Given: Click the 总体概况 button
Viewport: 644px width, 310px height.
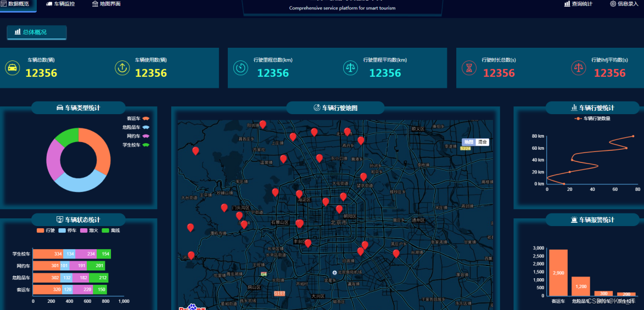Looking at the screenshot, I should pyautogui.click(x=37, y=32).
